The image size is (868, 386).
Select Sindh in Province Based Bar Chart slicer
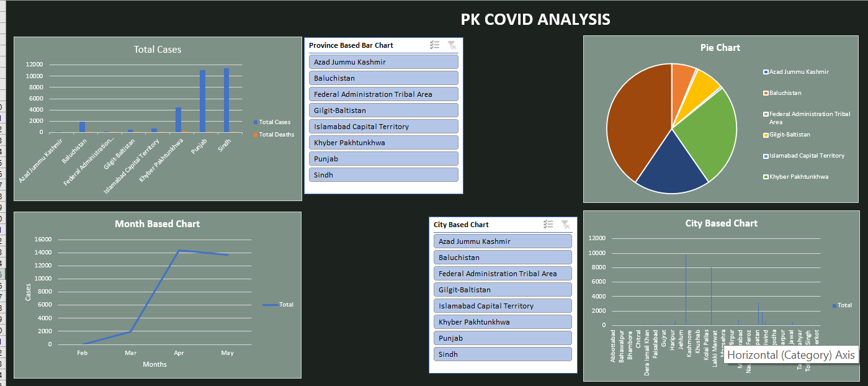tap(383, 175)
